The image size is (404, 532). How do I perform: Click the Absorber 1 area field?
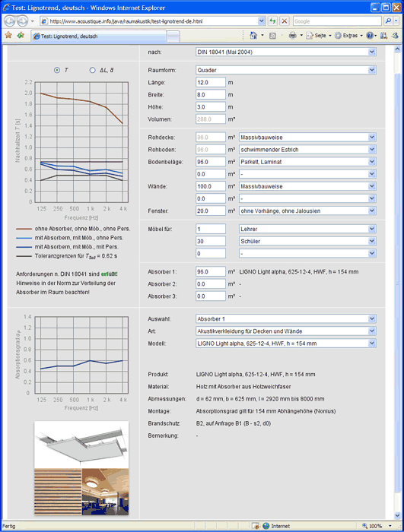(211, 272)
